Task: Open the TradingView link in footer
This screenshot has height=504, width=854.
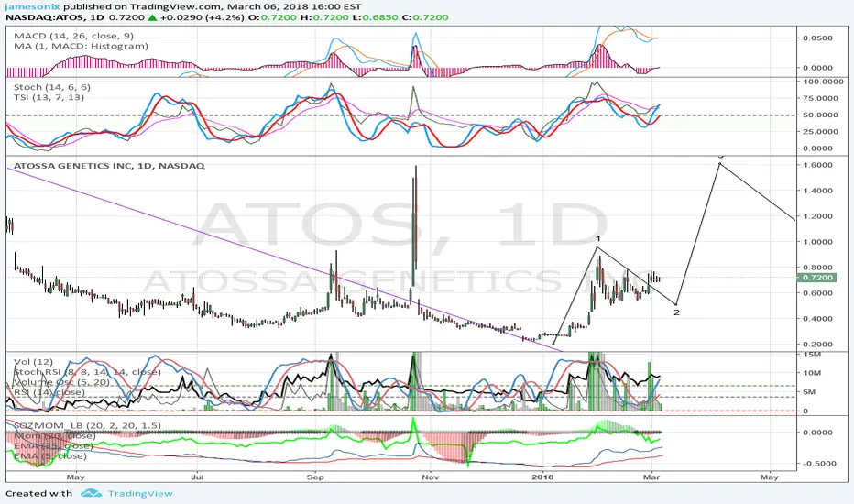Action: pyautogui.click(x=140, y=493)
